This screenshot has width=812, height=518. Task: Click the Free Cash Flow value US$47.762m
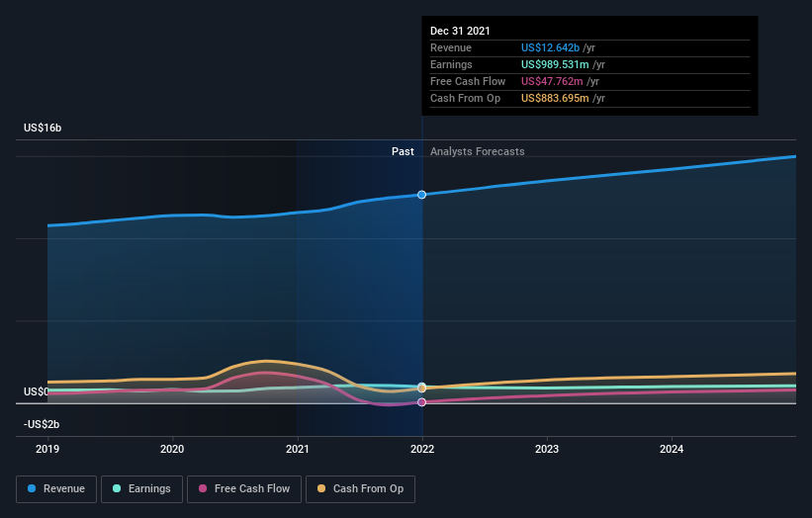552,81
